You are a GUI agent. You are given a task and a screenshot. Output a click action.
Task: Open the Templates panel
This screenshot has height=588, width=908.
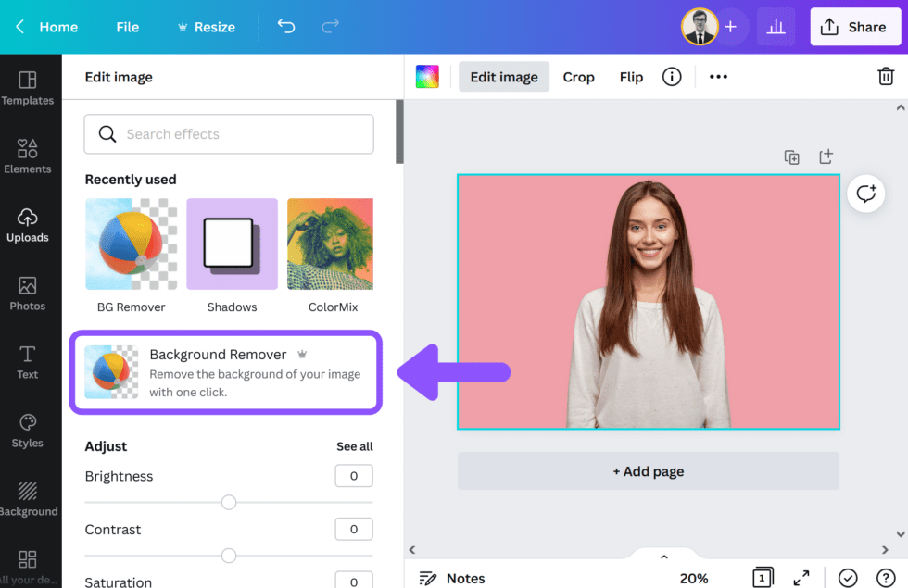tap(29, 86)
